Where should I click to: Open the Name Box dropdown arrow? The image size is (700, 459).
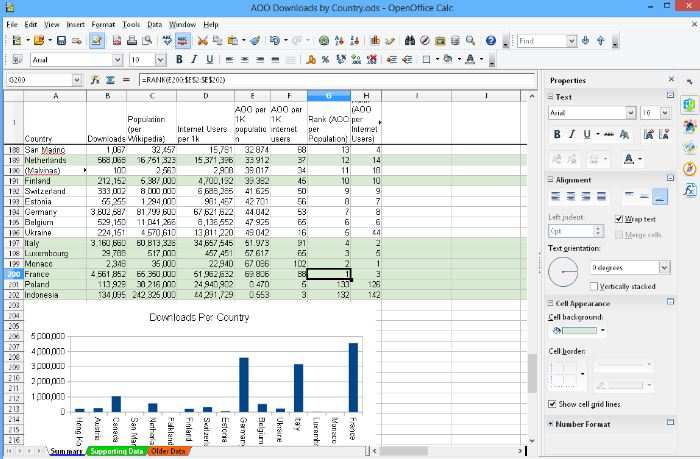77,80
